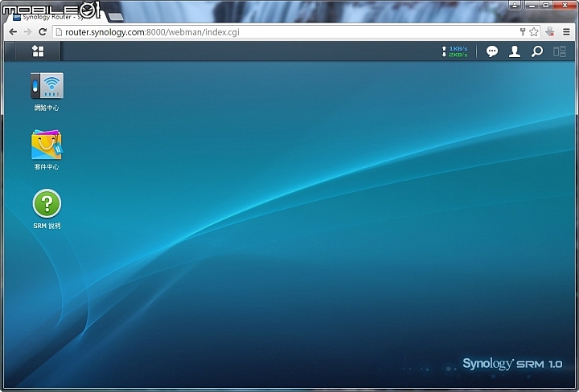The height and width of the screenshot is (392, 579).
Task: Toggle the widgets panel icon
Action: click(559, 51)
